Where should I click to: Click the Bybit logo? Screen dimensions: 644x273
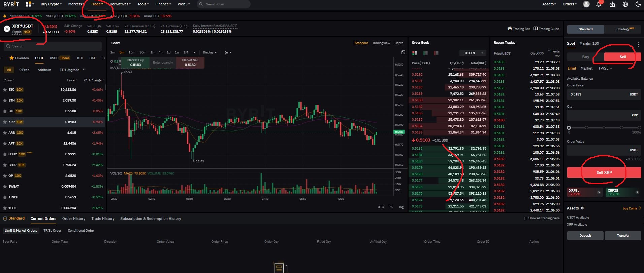[x=11, y=4]
